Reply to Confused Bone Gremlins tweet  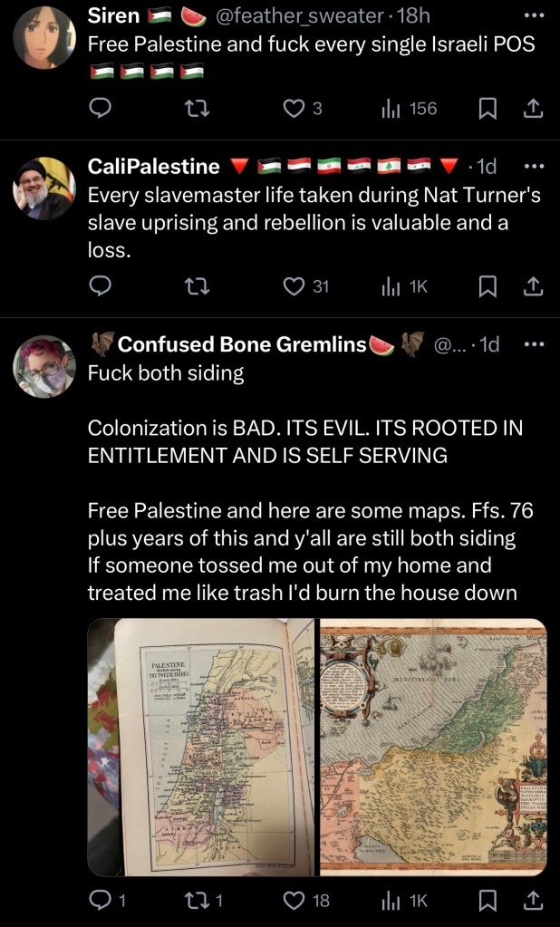100,900
